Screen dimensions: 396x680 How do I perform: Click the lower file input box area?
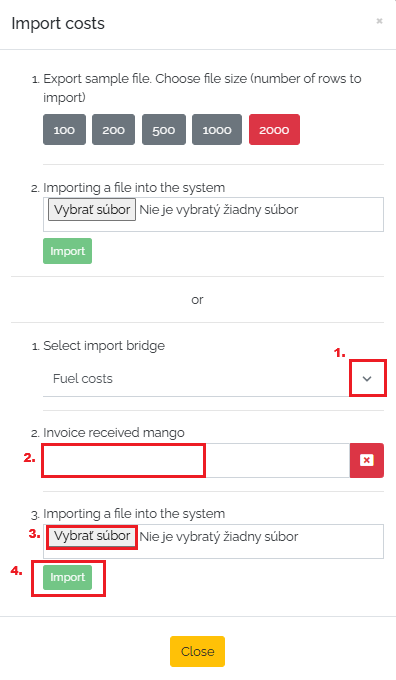(x=213, y=541)
